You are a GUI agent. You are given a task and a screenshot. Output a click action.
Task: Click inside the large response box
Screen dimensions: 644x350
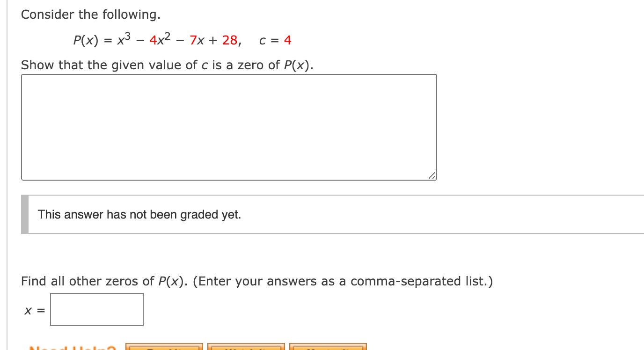[228, 126]
